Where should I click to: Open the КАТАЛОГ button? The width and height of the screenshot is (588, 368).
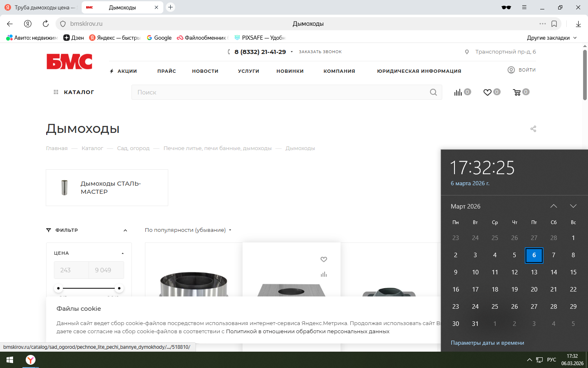[x=74, y=92]
